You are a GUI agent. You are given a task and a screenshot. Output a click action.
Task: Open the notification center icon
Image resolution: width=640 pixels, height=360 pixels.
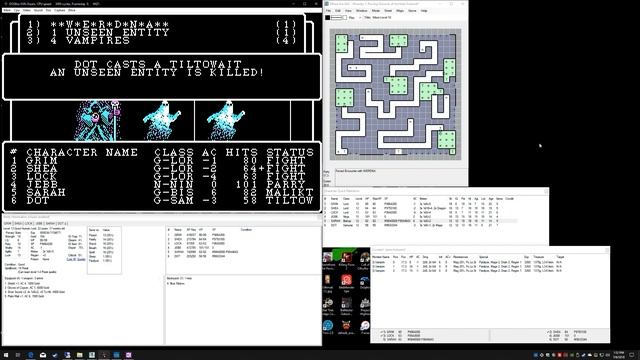tap(631, 355)
